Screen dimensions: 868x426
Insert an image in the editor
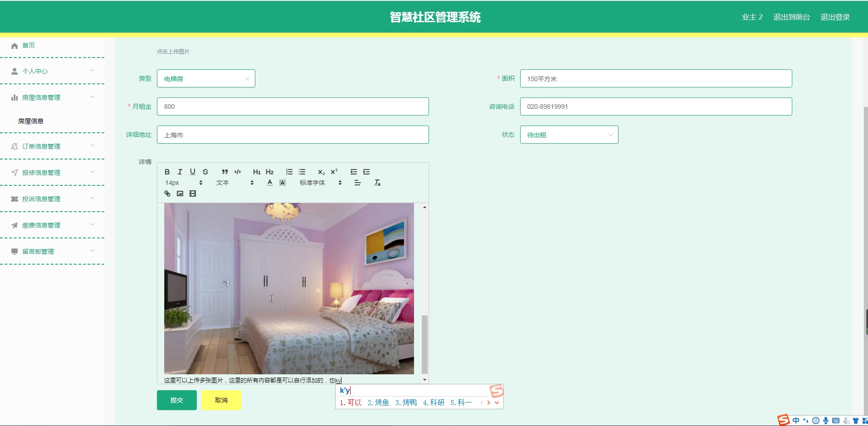coord(180,194)
